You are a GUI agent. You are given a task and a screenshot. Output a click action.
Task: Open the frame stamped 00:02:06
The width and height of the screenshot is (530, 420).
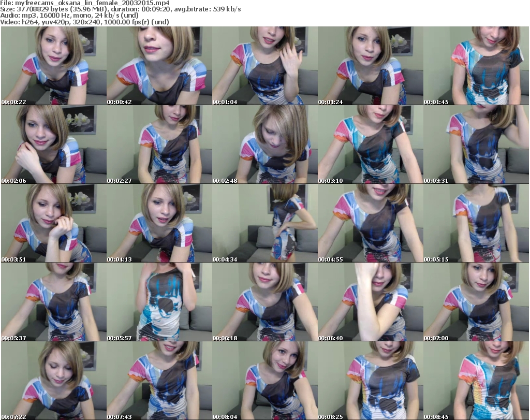point(54,144)
